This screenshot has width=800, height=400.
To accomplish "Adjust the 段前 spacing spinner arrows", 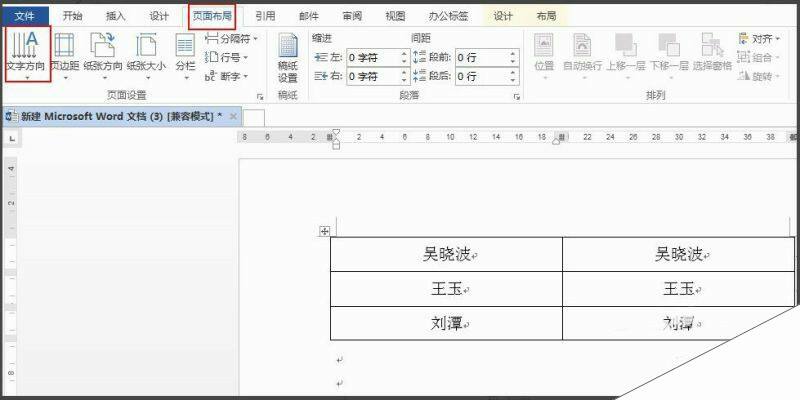I will [x=514, y=58].
